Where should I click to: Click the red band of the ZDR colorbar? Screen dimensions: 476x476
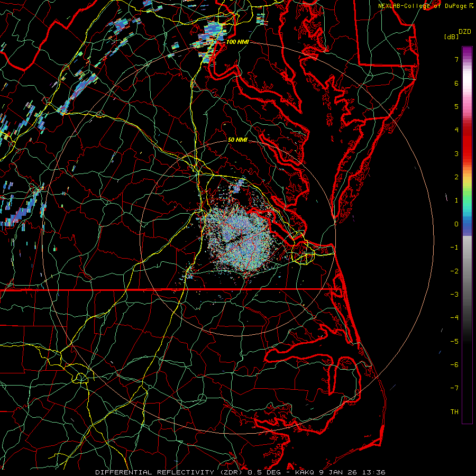pos(467,143)
